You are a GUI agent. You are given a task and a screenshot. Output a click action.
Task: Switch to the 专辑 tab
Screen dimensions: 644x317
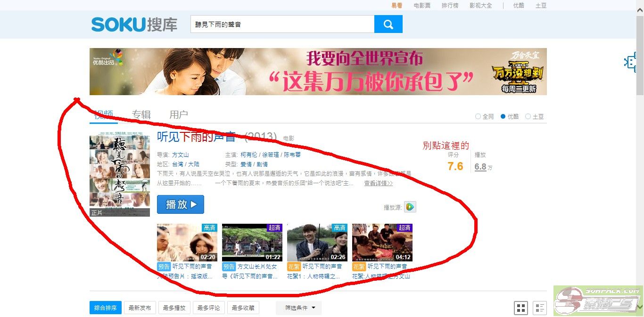click(x=141, y=114)
